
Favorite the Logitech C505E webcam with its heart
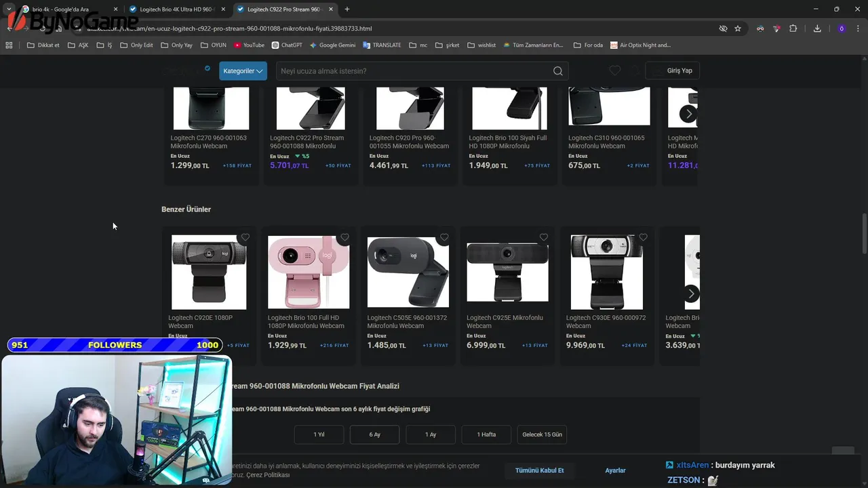(x=444, y=237)
